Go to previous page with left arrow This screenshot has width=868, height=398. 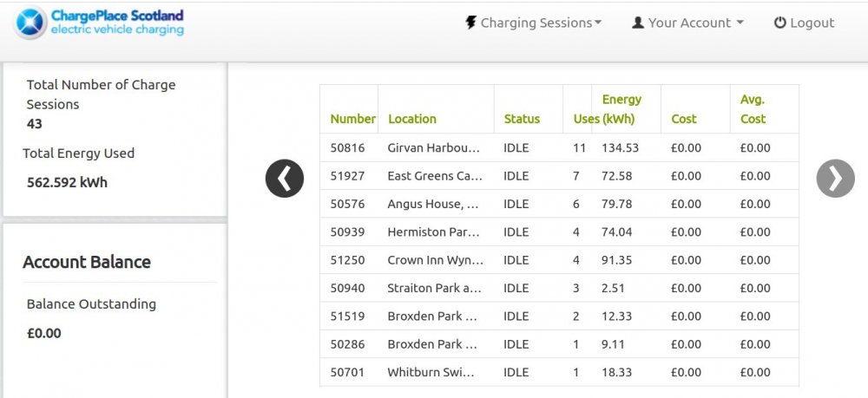(285, 179)
